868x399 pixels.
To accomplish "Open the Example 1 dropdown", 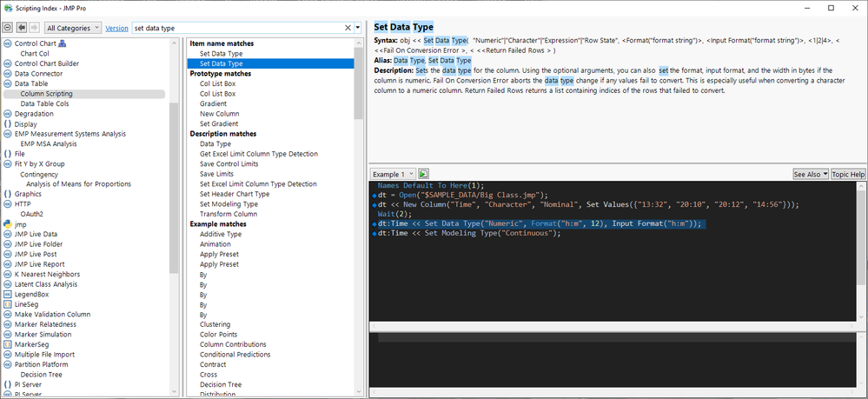I will point(394,174).
